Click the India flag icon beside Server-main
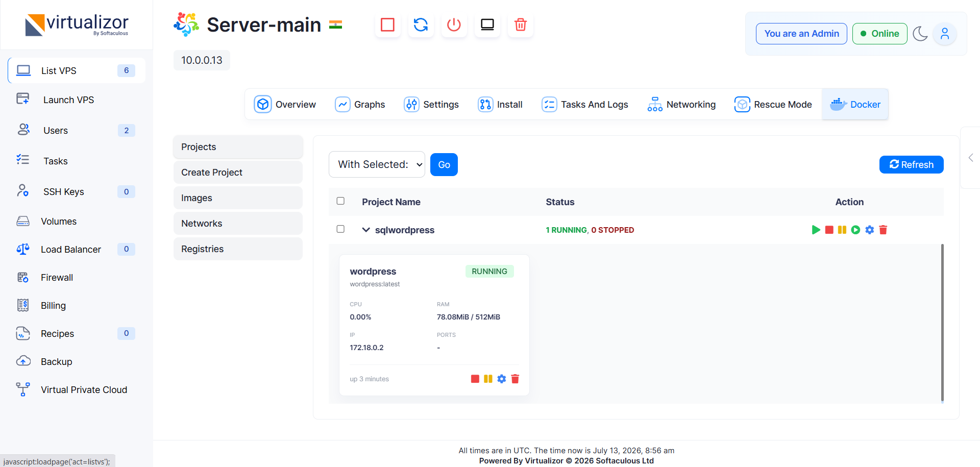Screen dimensions: 980x467 [x=335, y=24]
